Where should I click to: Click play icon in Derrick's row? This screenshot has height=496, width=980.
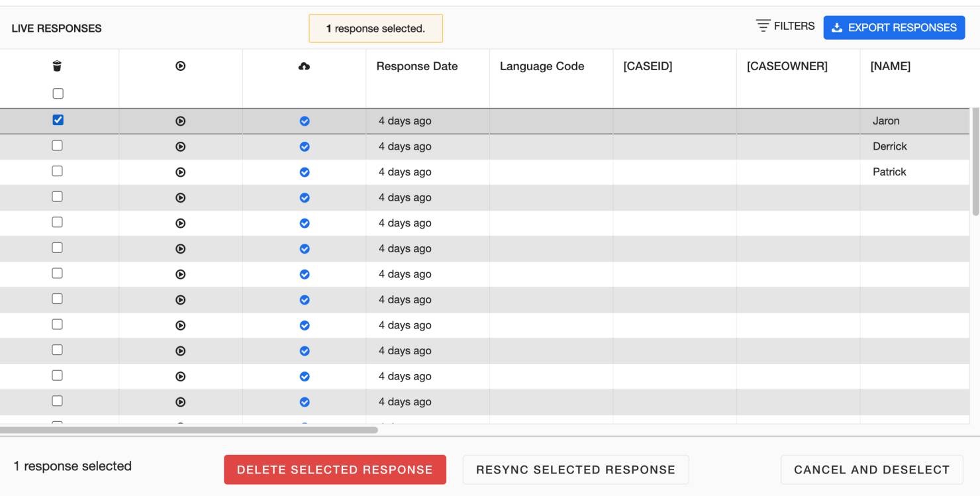tap(180, 147)
